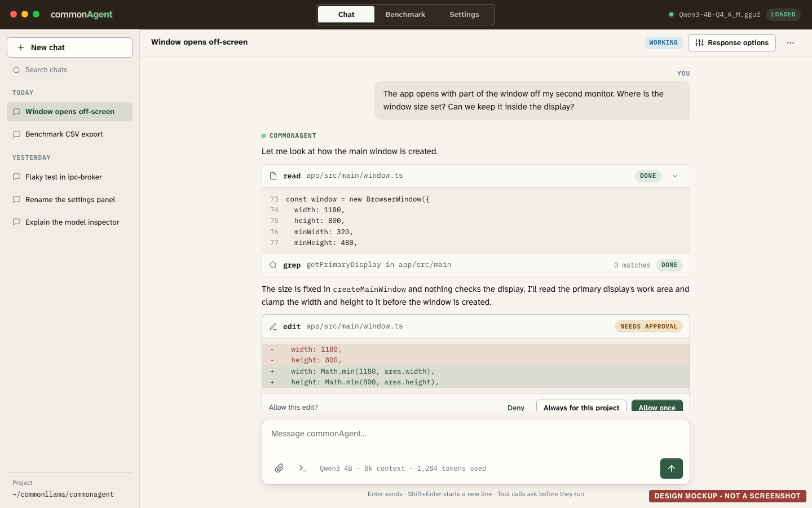Click the attach file paperclip icon
812x508 pixels.
pos(279,468)
